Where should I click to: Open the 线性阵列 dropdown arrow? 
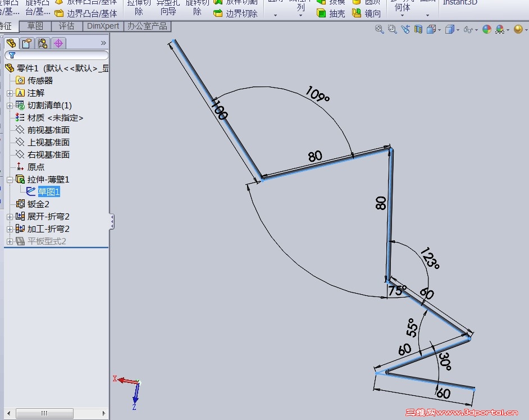(300, 15)
